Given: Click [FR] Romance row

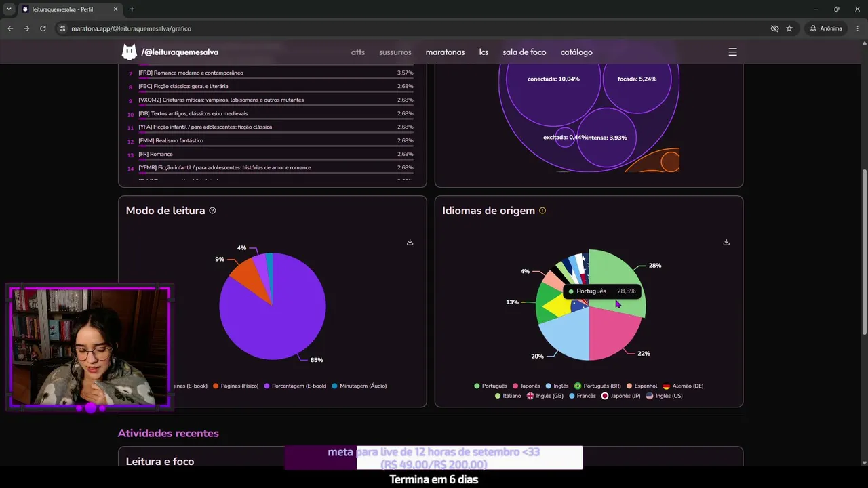Looking at the screenshot, I should click(x=271, y=155).
